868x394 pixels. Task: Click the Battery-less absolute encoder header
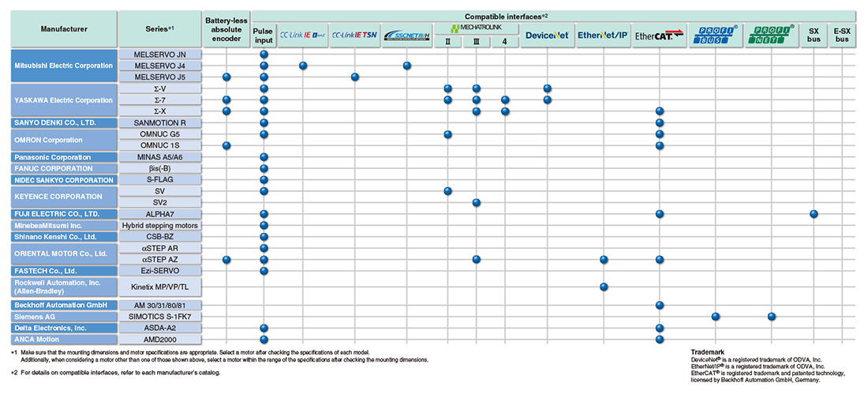click(226, 28)
